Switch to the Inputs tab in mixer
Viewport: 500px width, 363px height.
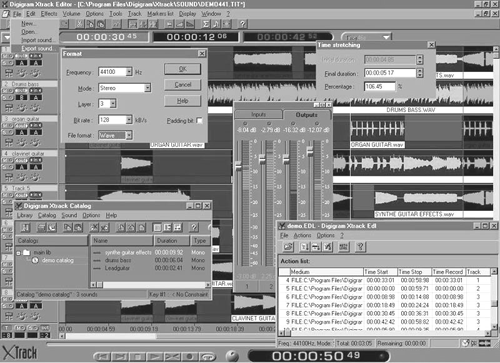[x=258, y=115]
